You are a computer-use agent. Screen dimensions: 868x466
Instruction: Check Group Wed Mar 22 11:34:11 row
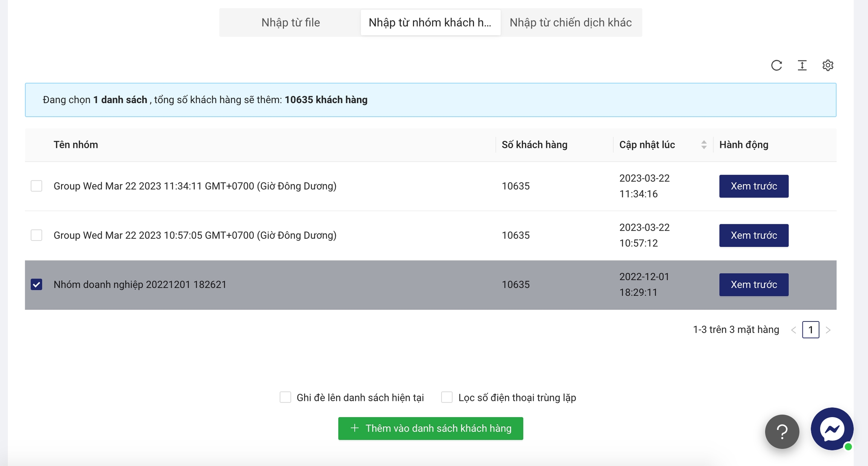37,186
